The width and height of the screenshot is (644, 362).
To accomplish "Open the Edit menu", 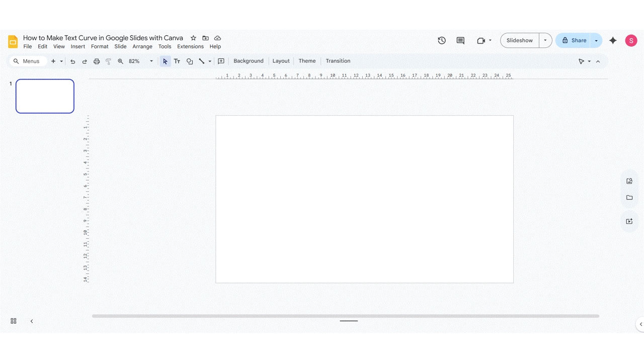I will point(43,47).
